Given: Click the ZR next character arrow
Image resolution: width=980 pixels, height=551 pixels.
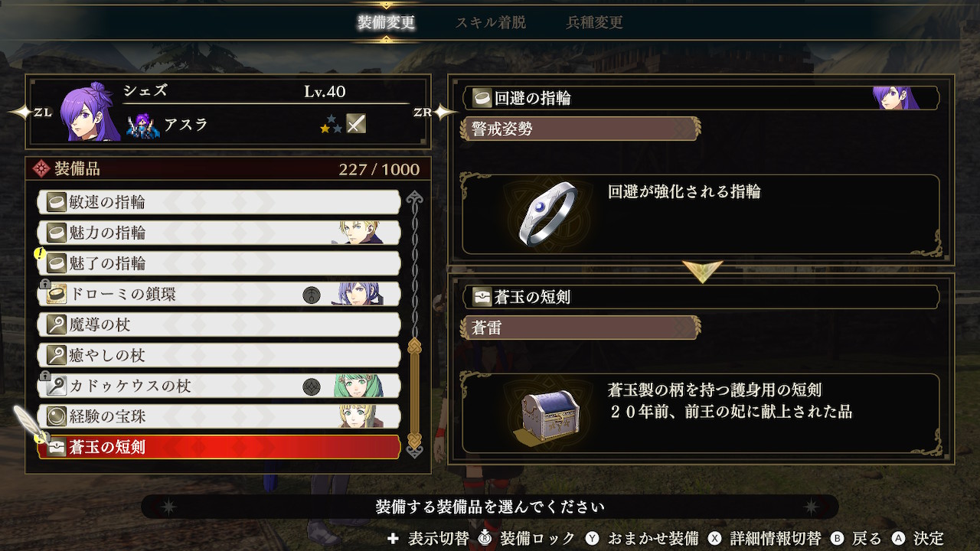Looking at the screenshot, I should pos(434,112).
